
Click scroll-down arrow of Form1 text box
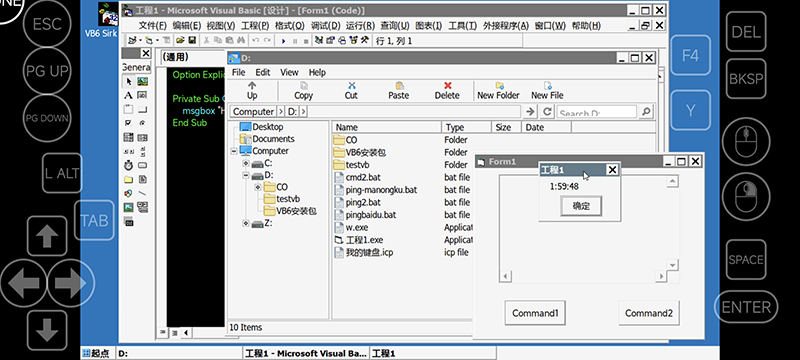672,265
